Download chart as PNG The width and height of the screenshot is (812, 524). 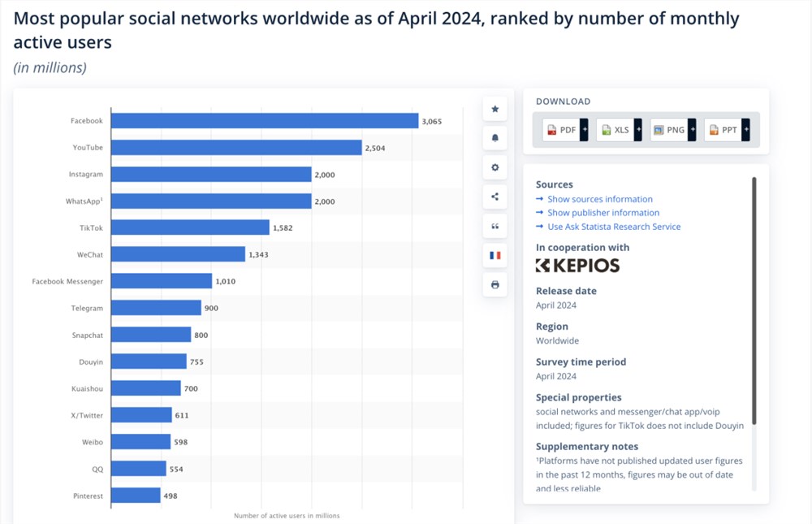669,129
